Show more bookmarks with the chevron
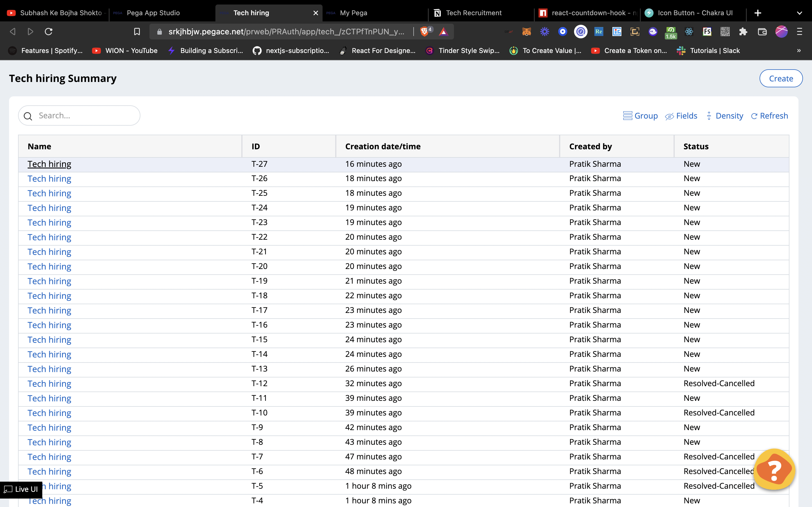The image size is (812, 507). point(799,51)
